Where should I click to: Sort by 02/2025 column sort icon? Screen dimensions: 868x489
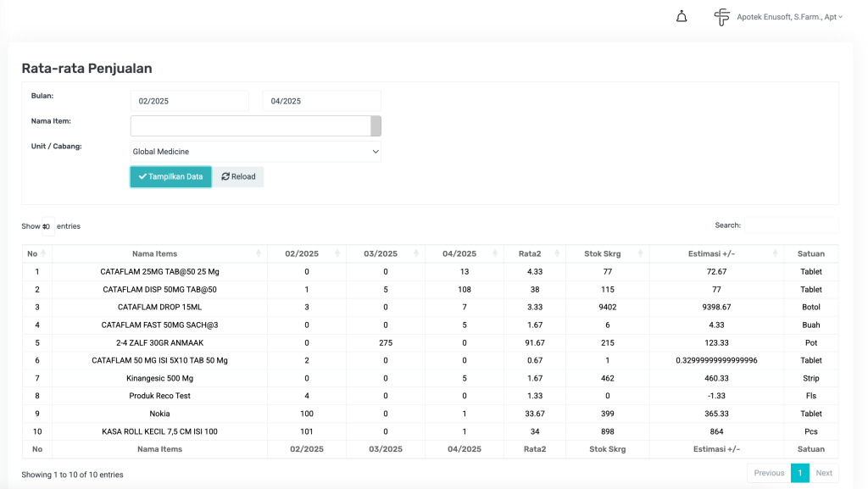pos(337,253)
